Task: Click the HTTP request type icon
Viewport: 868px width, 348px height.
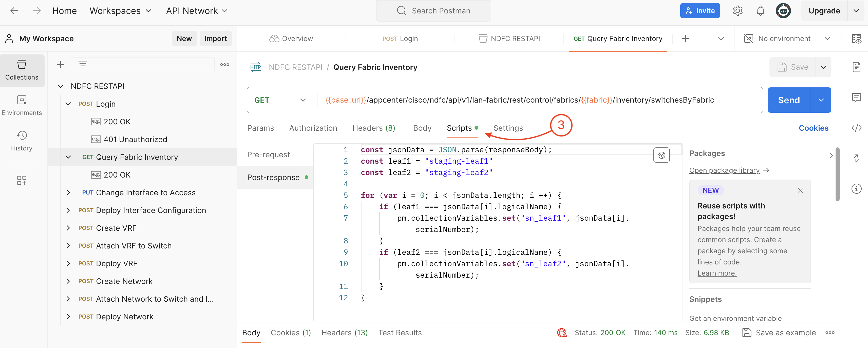Action: (x=255, y=67)
